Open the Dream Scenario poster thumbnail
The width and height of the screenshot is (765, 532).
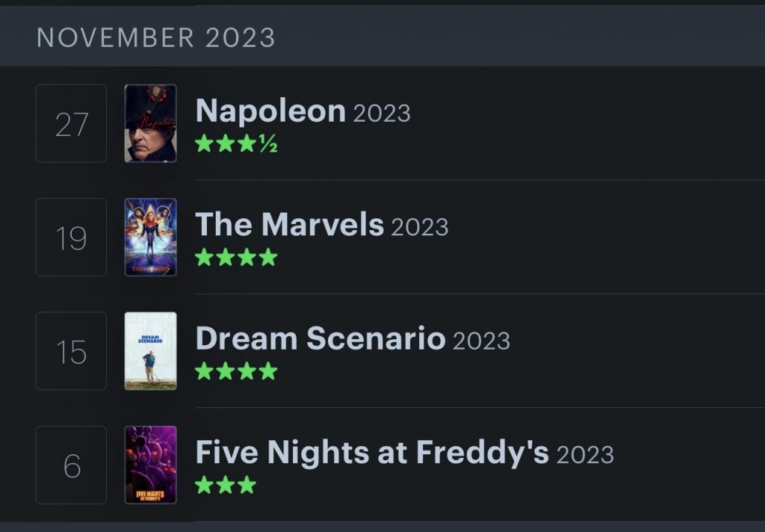click(150, 351)
